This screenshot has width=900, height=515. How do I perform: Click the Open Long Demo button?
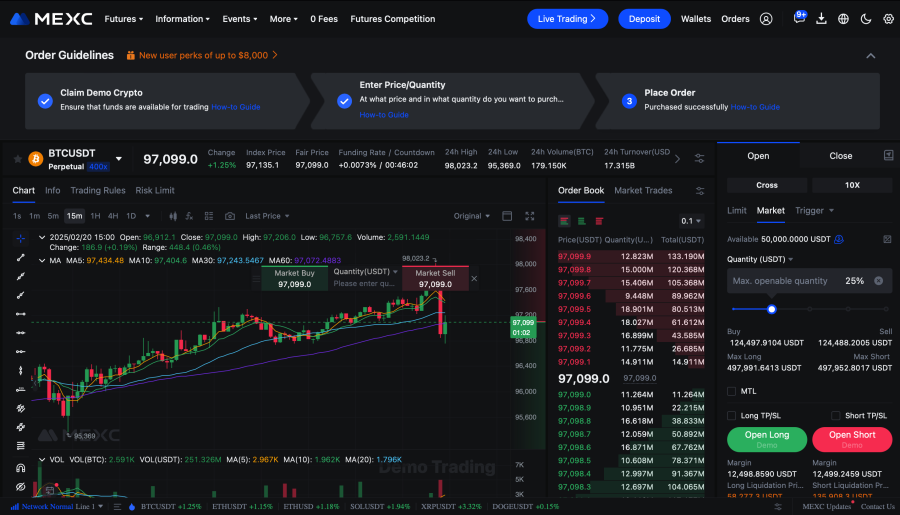tap(767, 439)
